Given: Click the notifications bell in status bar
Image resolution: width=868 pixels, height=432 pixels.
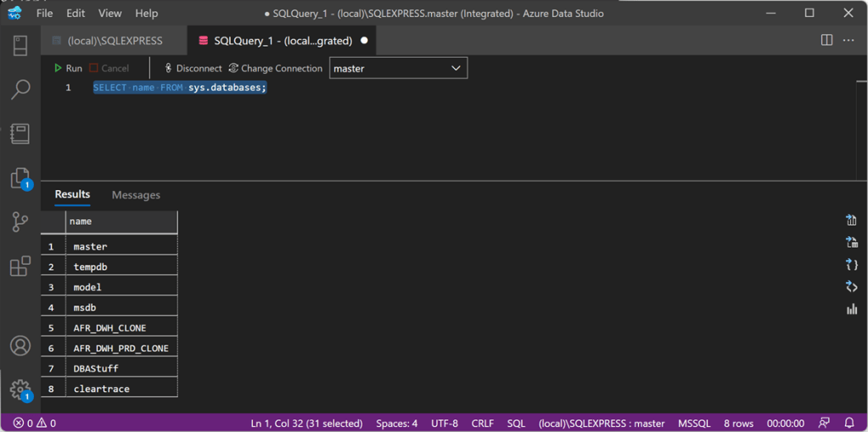Looking at the screenshot, I should pyautogui.click(x=849, y=423).
